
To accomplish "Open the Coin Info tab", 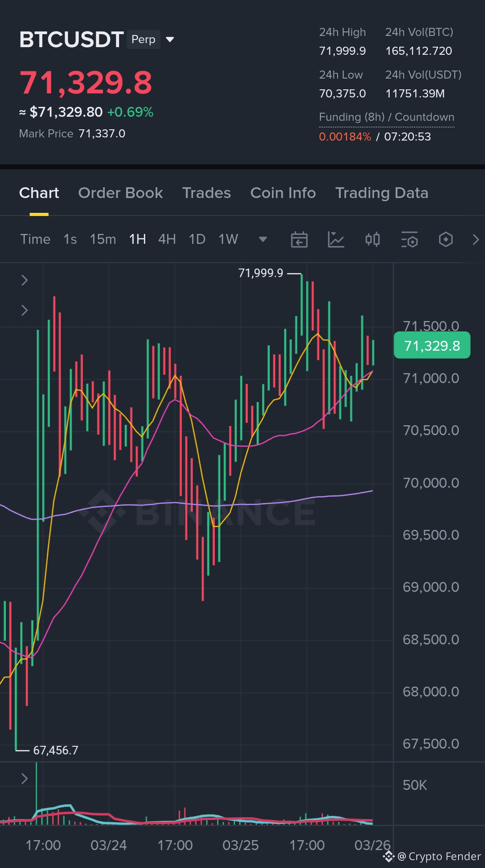I will point(283,193).
